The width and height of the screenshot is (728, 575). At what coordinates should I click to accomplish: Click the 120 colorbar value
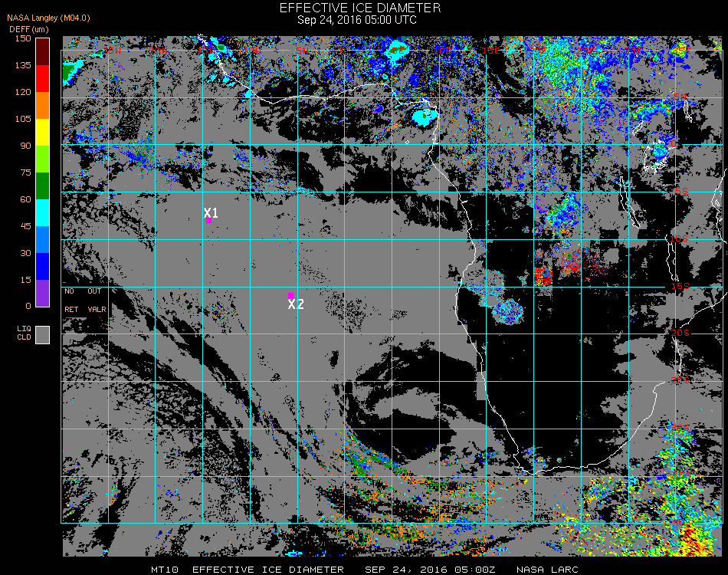[23, 92]
